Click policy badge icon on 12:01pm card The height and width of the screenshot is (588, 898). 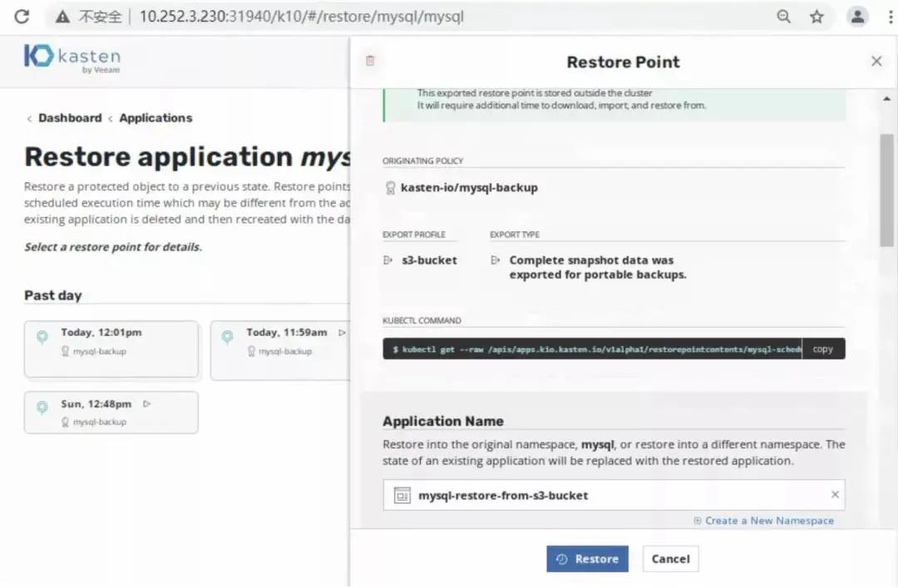pos(66,351)
